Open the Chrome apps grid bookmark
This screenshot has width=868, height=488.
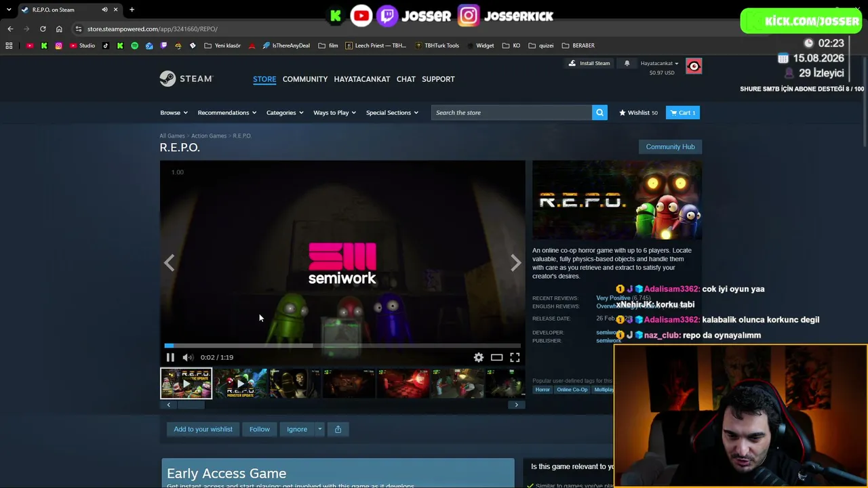click(9, 45)
